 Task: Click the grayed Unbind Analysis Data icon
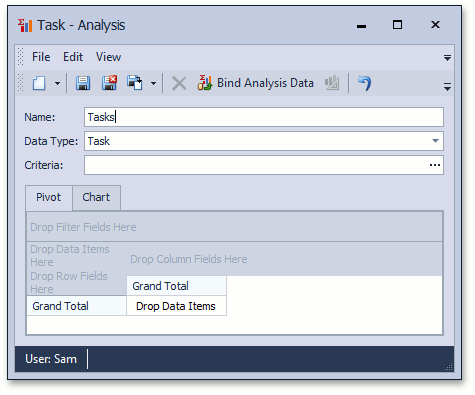332,83
